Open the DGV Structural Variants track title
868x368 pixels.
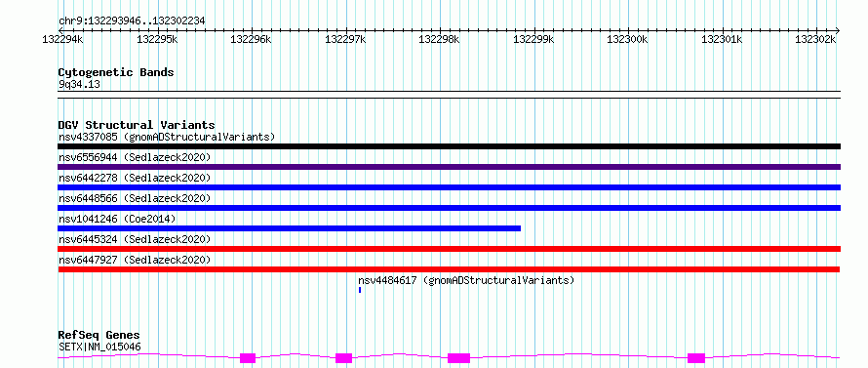pyautogui.click(x=137, y=125)
